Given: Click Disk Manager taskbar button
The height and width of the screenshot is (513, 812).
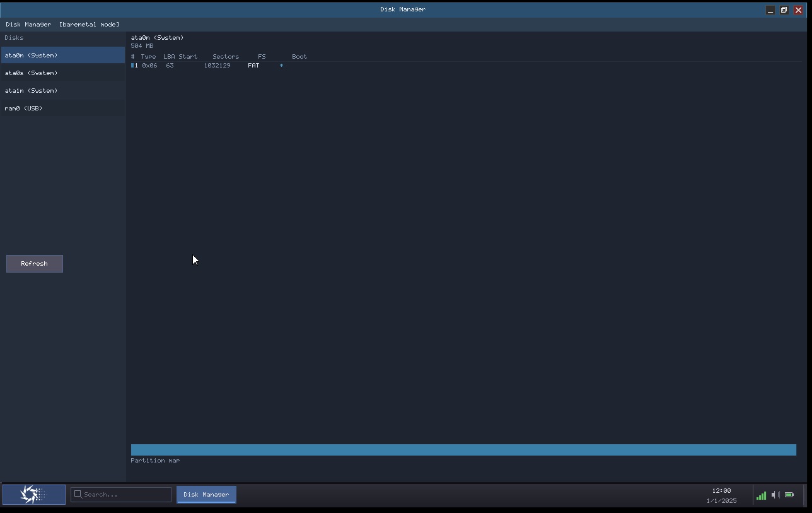Looking at the screenshot, I should click(206, 494).
